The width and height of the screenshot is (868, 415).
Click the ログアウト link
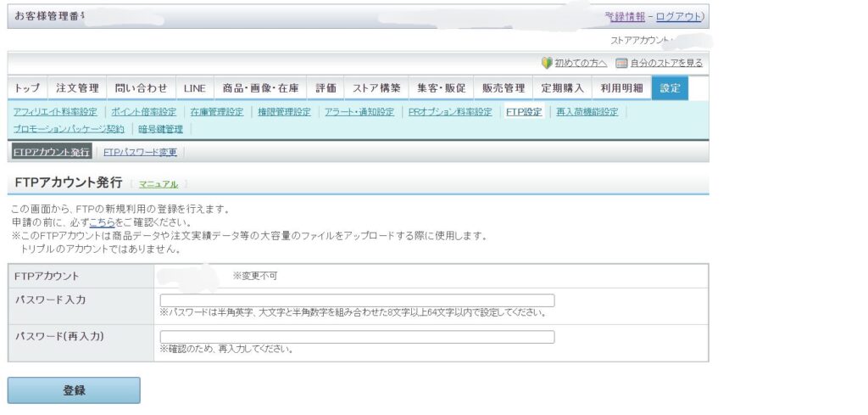click(678, 16)
